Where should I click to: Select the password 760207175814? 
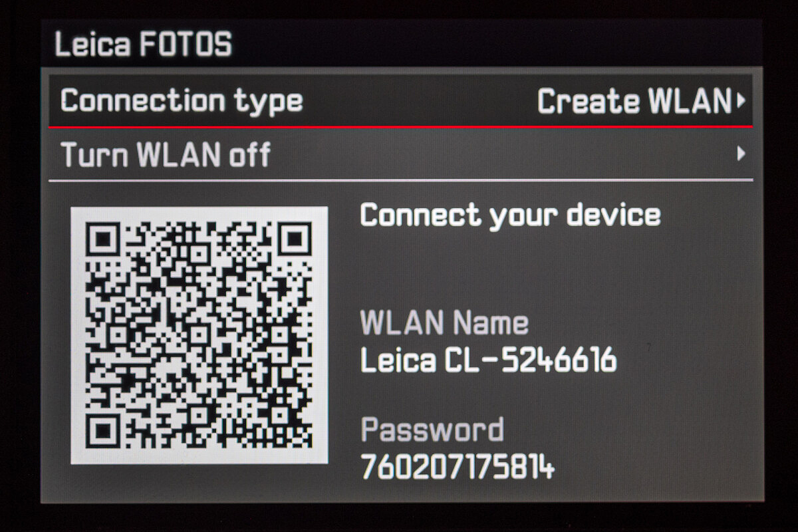coord(458,467)
